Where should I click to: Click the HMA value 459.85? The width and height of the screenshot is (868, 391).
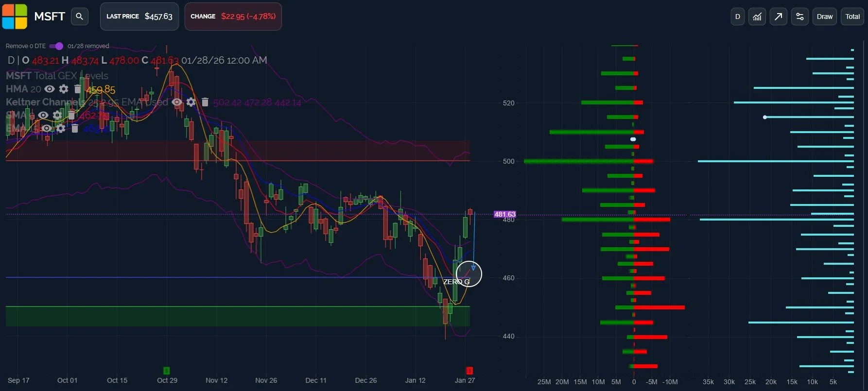pyautogui.click(x=101, y=90)
